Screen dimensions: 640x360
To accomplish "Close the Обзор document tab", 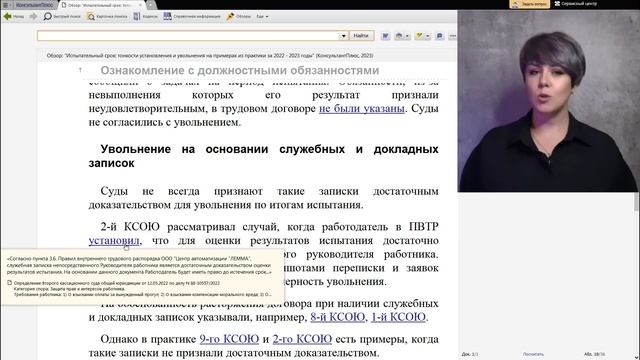I will point(140,5).
